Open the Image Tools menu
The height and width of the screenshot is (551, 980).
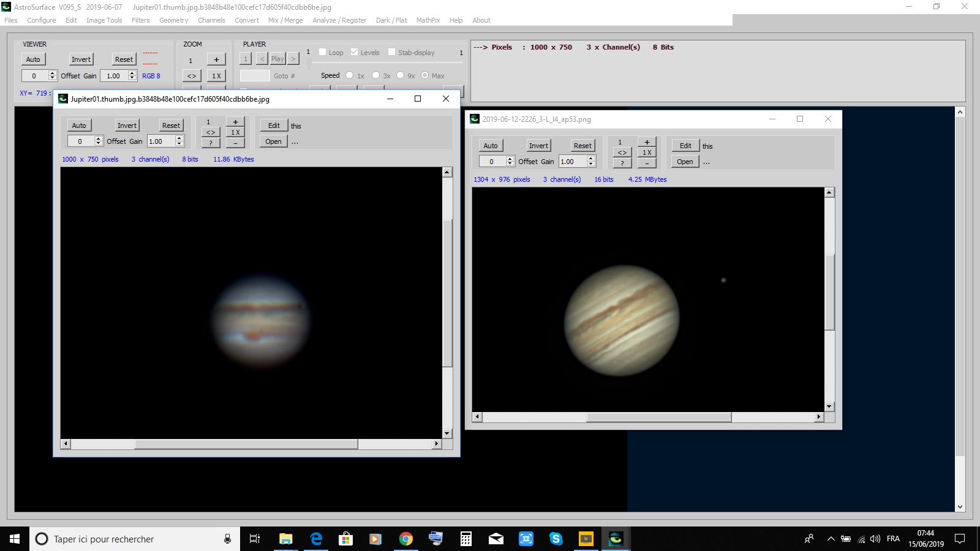(104, 20)
